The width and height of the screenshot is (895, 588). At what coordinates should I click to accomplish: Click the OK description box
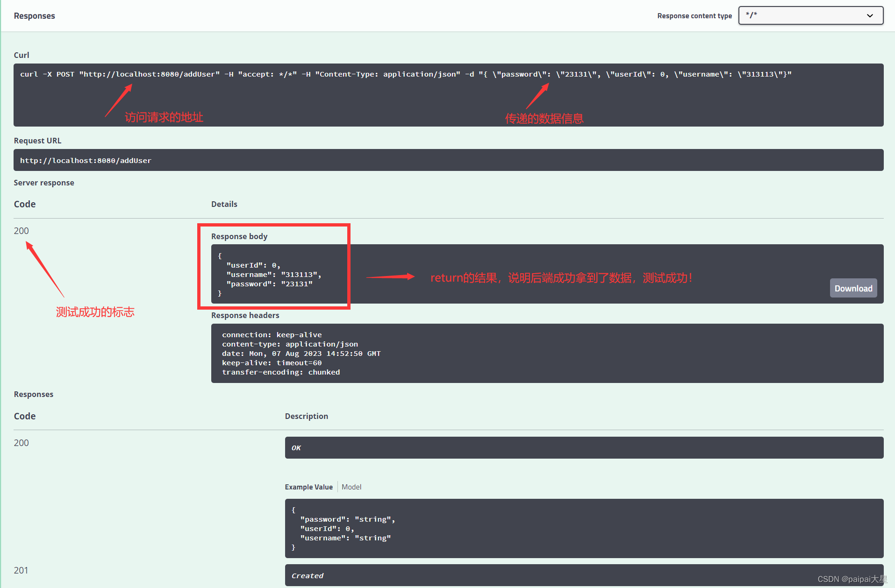pyautogui.click(x=584, y=447)
